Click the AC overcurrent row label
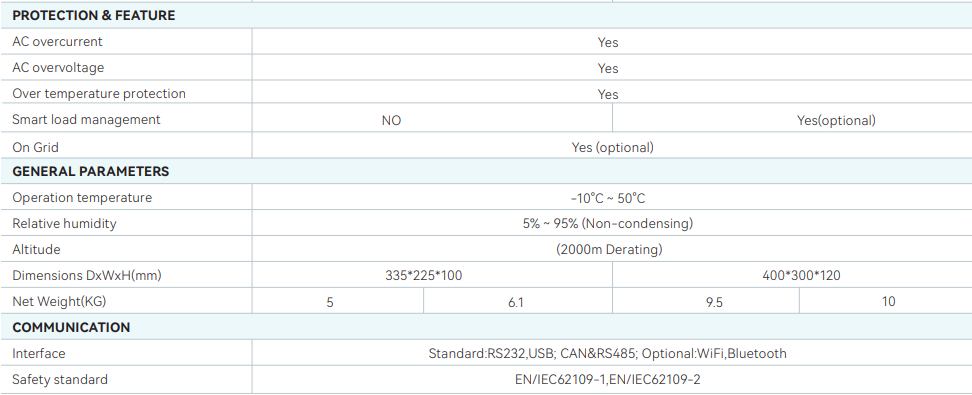 coord(57,42)
